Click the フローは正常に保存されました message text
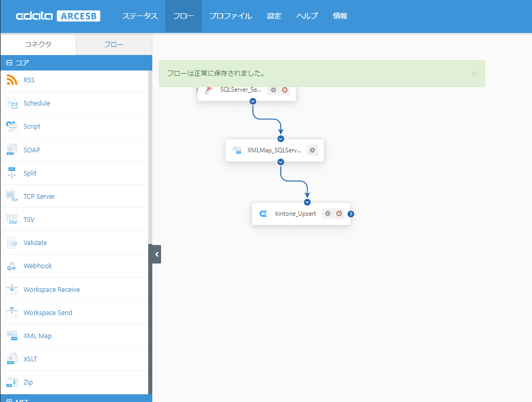Image resolution: width=532 pixels, height=402 pixels. [216, 73]
